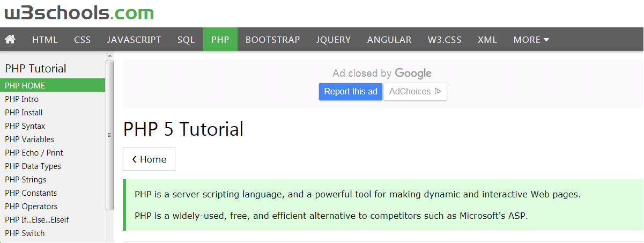644x243 pixels.
Task: Select PHP HOME in sidebar
Action: 53,85
